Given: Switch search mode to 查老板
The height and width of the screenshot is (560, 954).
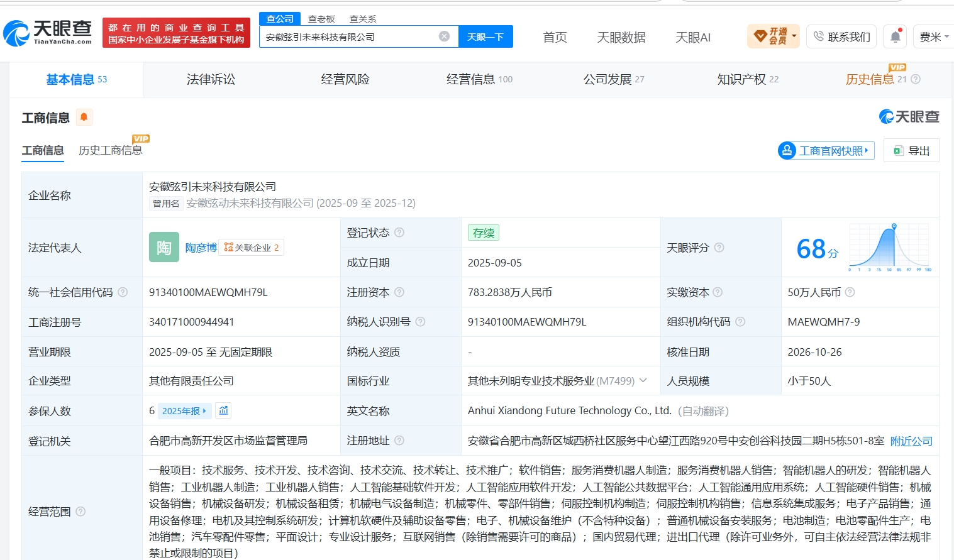Looking at the screenshot, I should pos(321,19).
